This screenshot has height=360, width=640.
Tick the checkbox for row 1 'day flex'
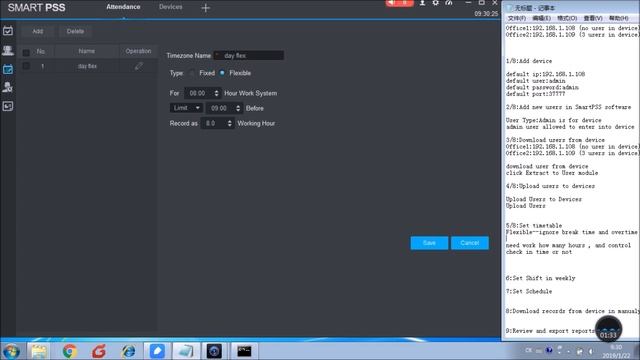pos(26,66)
